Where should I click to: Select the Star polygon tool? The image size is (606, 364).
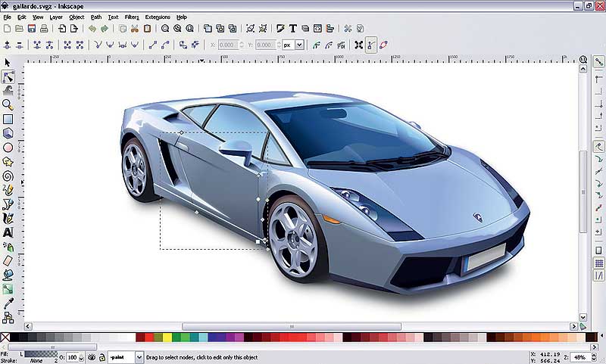[x=8, y=162]
